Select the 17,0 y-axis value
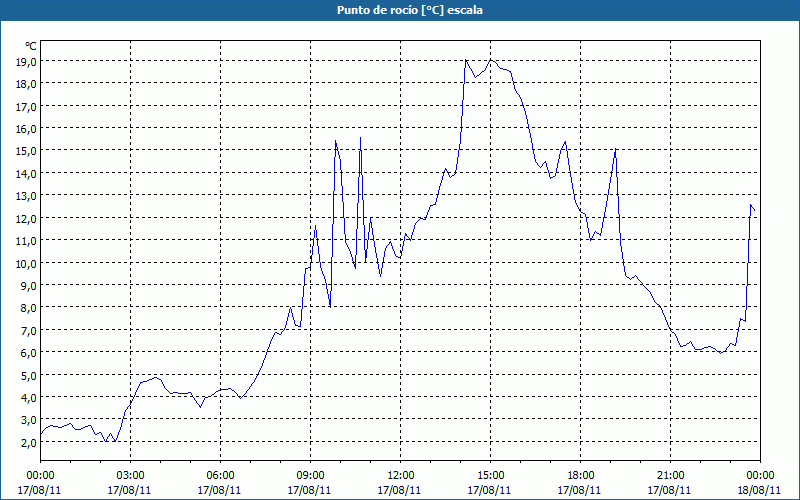 click(26, 107)
